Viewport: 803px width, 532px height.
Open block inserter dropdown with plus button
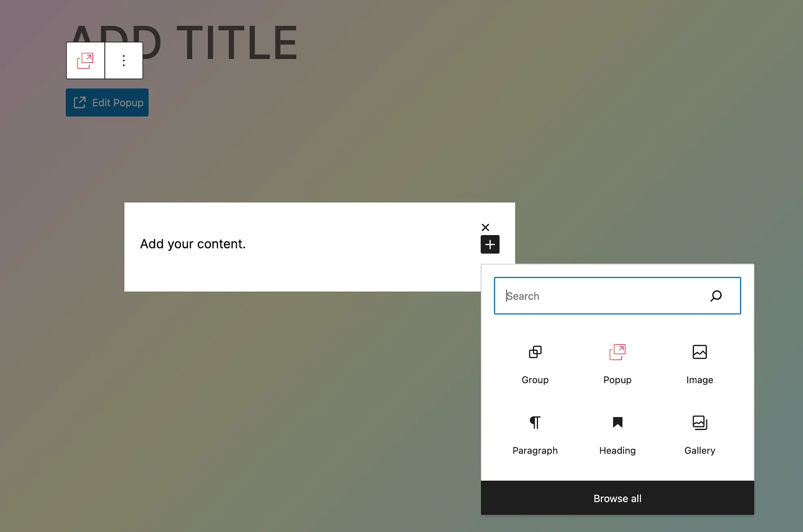(489, 244)
